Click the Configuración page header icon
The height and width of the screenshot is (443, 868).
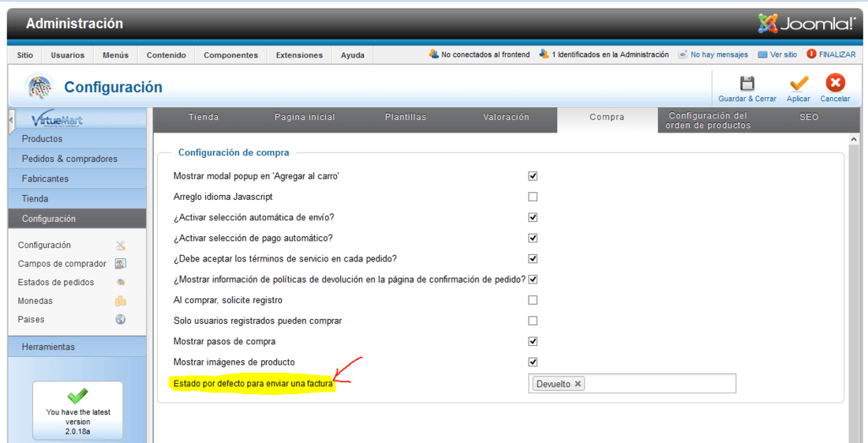(39, 88)
